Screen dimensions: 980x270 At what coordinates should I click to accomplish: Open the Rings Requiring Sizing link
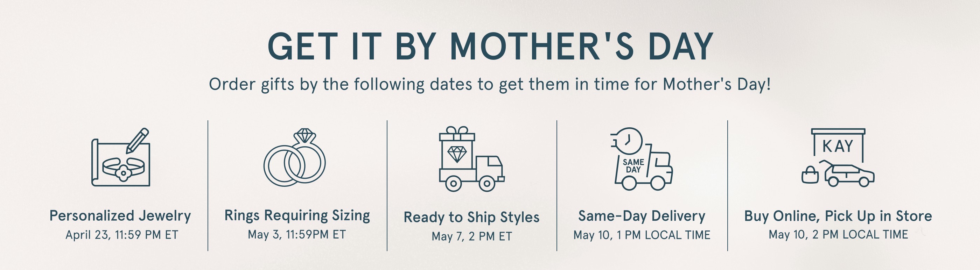tap(297, 215)
